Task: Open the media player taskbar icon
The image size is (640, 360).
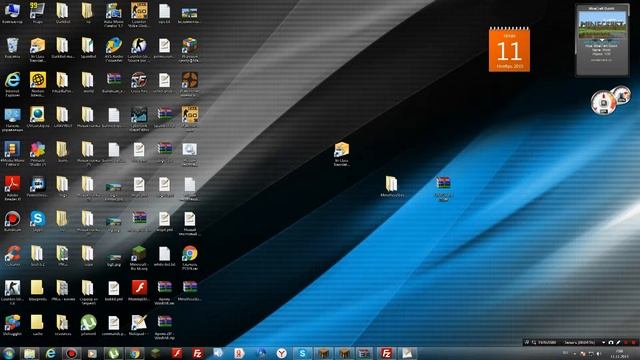Action: pyautogui.click(x=92, y=353)
